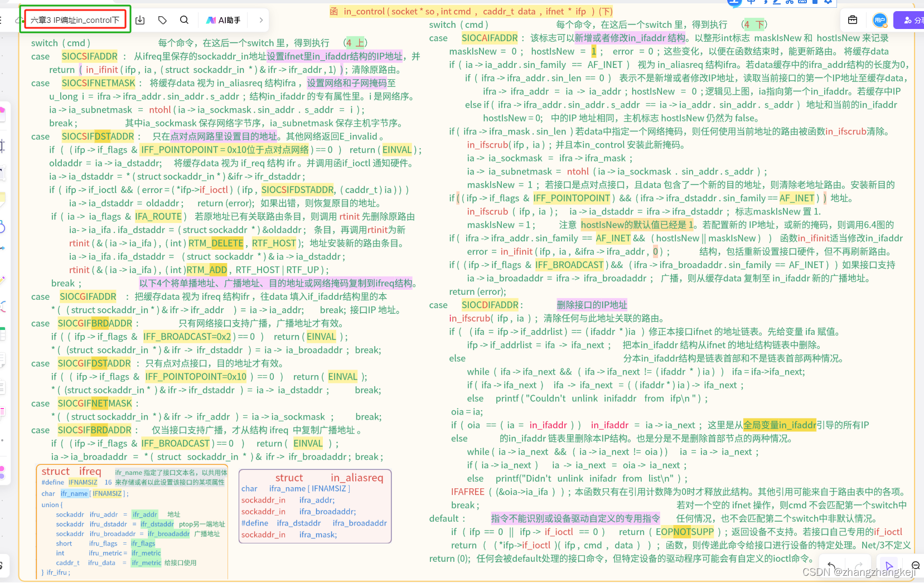Click the SIOCGIFBRDADDR case label
This screenshot has width=924, height=583.
[x=95, y=323]
